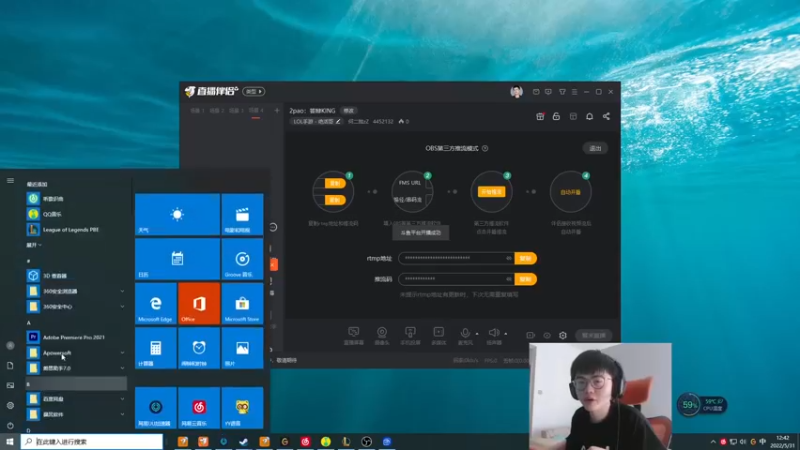
Task: Toggle visibility eye in rtmp address field
Action: pos(509,258)
